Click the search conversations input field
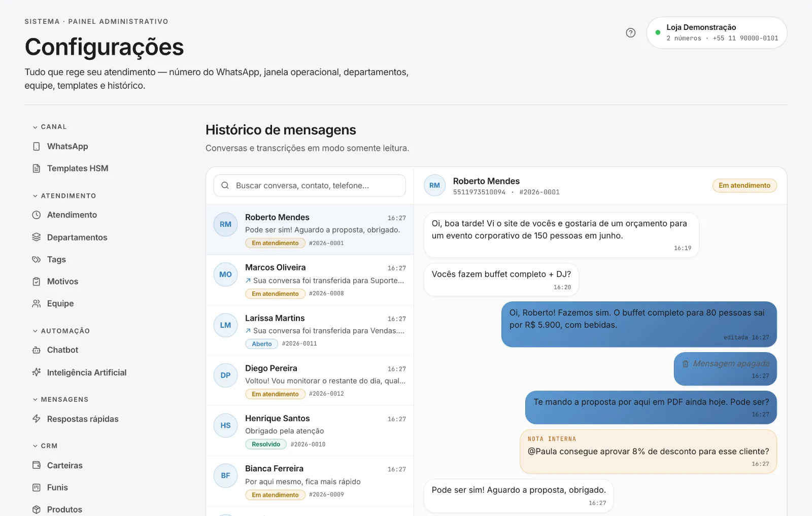The height and width of the screenshot is (516, 812). pos(310,186)
